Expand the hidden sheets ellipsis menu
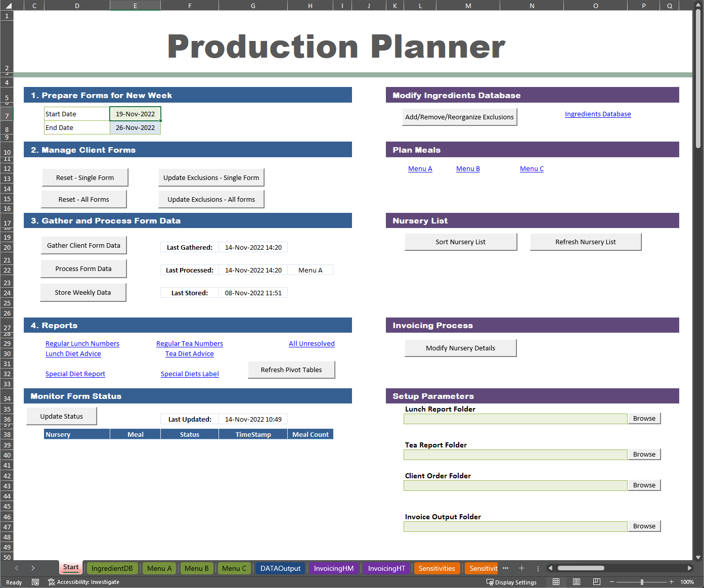Viewport: 704px width, 588px height. [505, 568]
